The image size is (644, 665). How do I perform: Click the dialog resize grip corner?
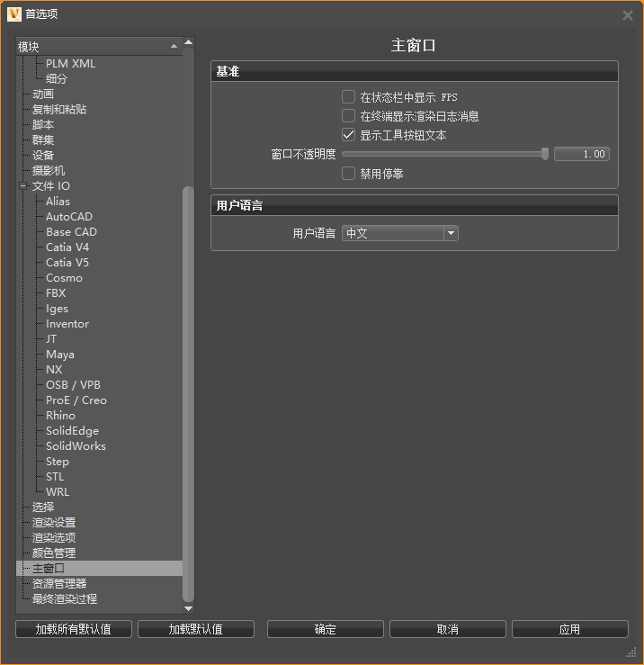coord(631,652)
